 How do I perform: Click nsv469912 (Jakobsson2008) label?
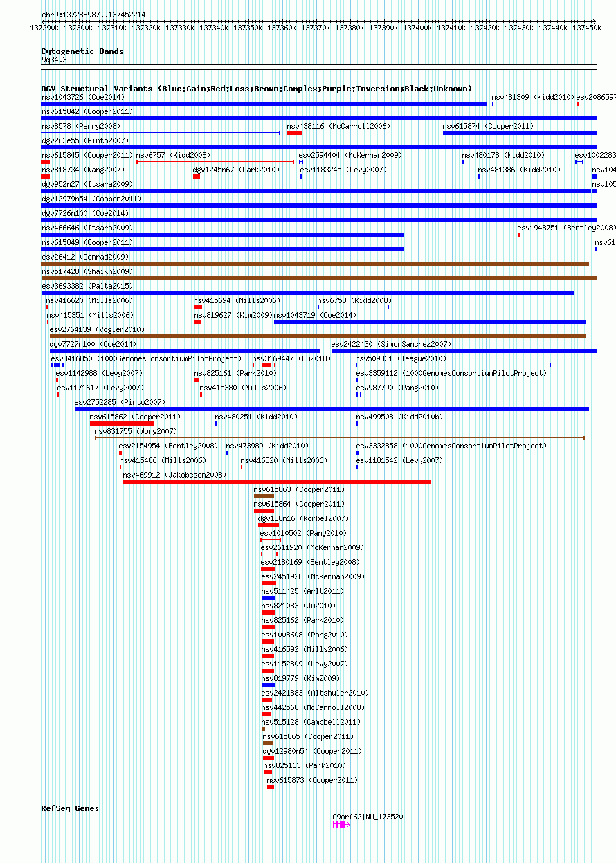[174, 475]
